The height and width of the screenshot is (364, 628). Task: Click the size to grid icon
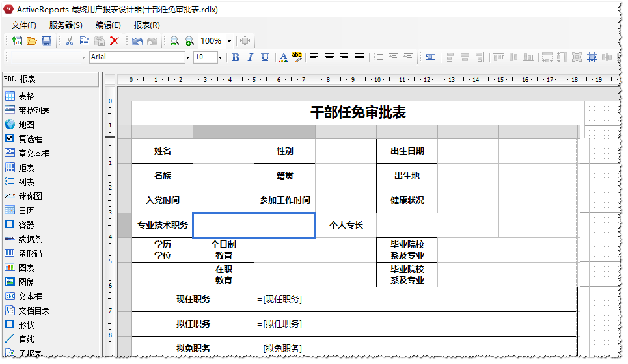pyautogui.click(x=592, y=58)
